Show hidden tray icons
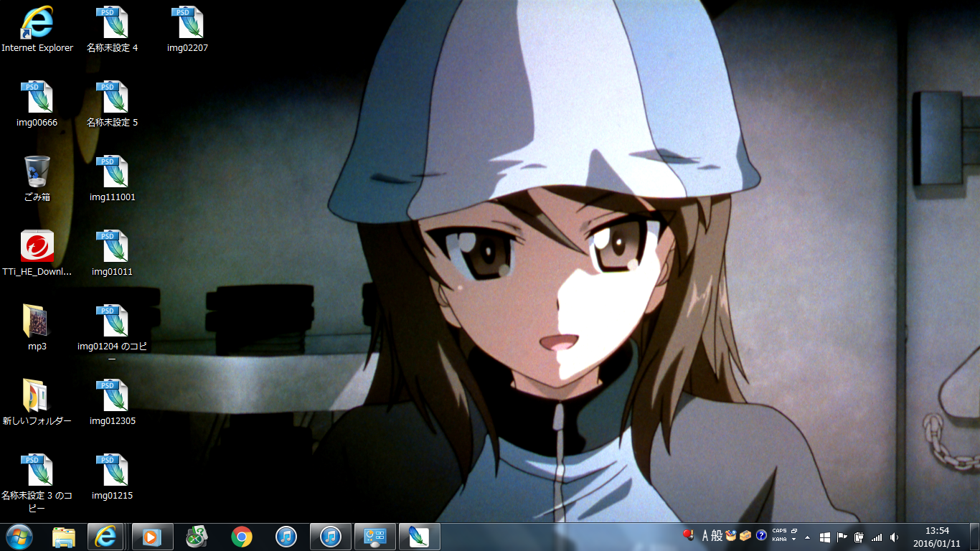980x551 pixels. click(808, 537)
